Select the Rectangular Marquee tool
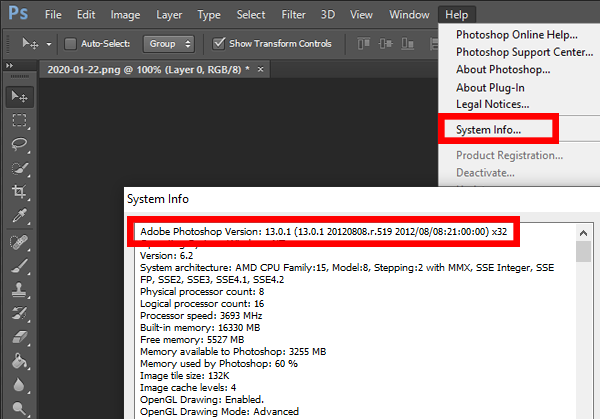The image size is (600, 419). (20, 120)
